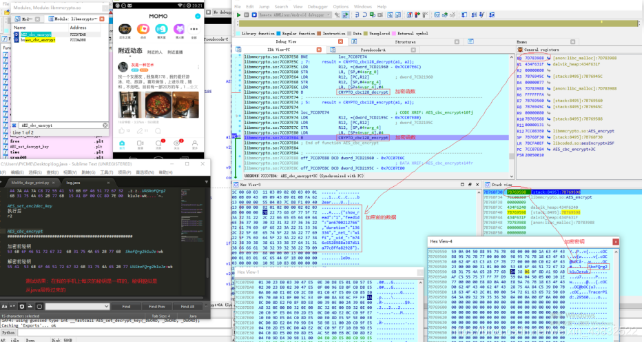Click the Step over toolbar icon in IDA
Viewport: 644px width, 344px height.
[x=364, y=14]
